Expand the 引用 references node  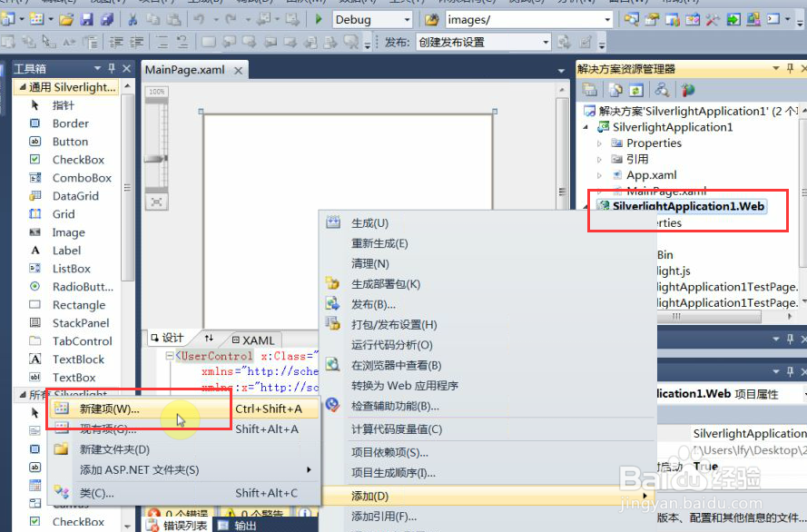[x=599, y=160]
